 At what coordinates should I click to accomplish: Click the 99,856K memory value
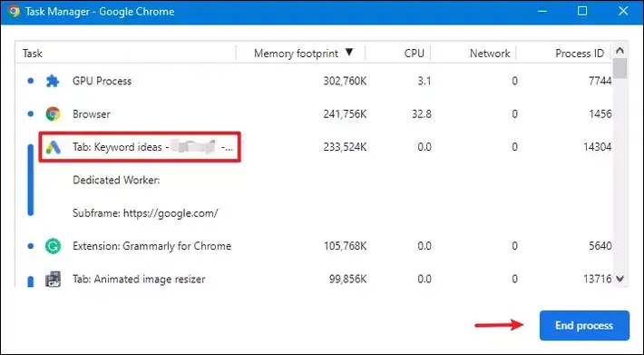coord(347,279)
